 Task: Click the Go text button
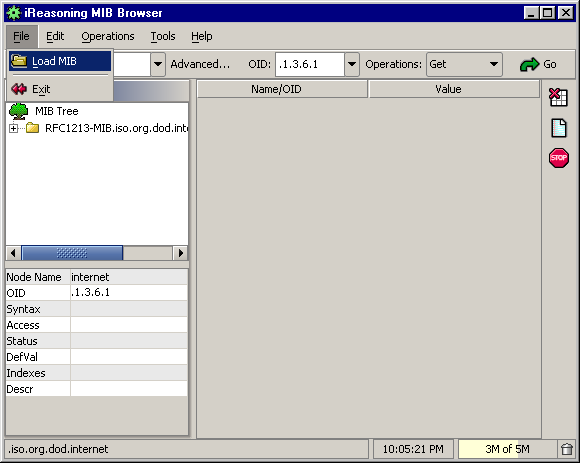tap(550, 64)
